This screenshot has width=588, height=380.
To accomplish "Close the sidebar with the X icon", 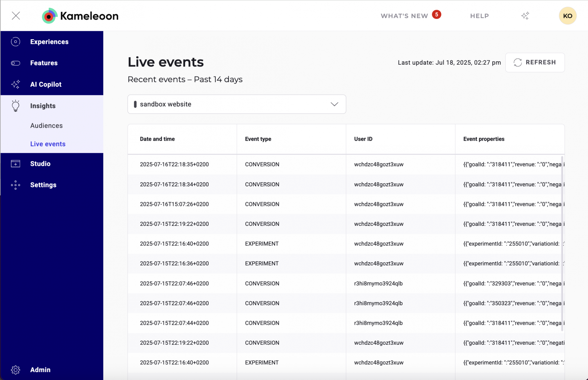I will pos(16,16).
